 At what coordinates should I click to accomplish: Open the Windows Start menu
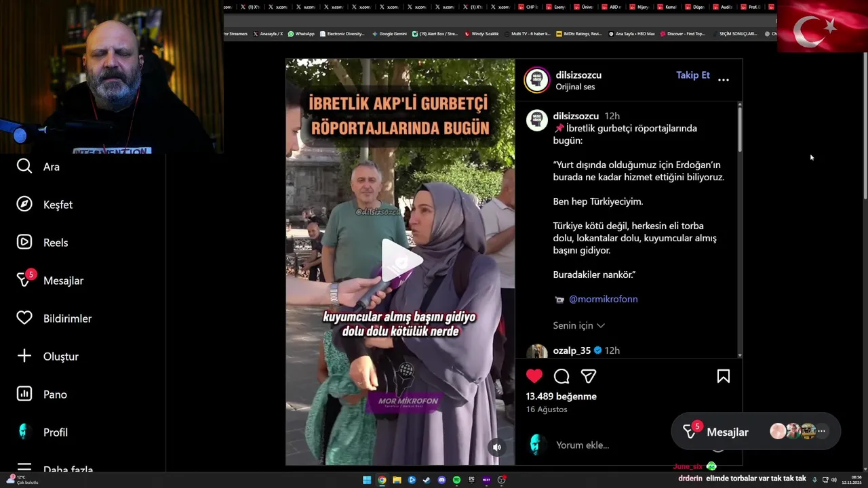click(367, 480)
